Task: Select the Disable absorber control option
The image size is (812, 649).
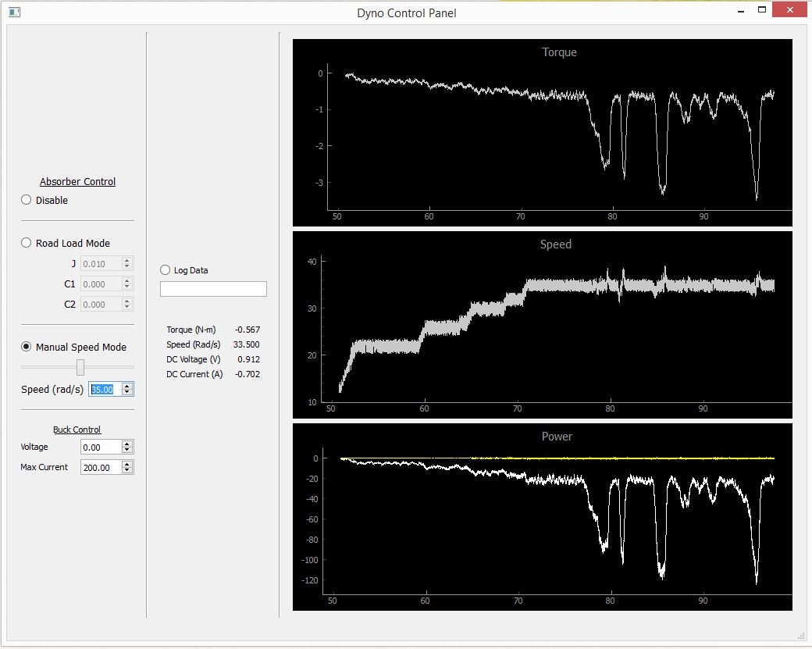Action: [x=27, y=200]
